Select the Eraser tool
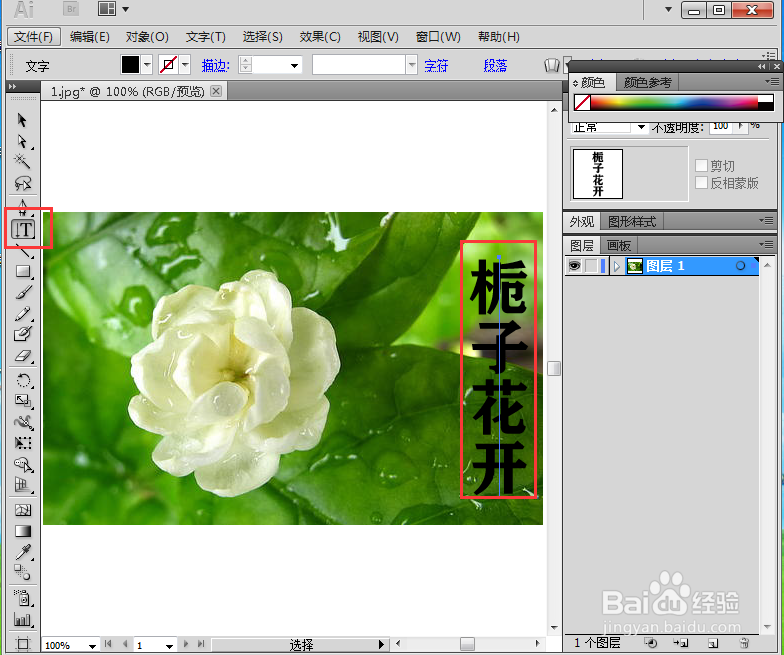The image size is (784, 655). (23, 356)
